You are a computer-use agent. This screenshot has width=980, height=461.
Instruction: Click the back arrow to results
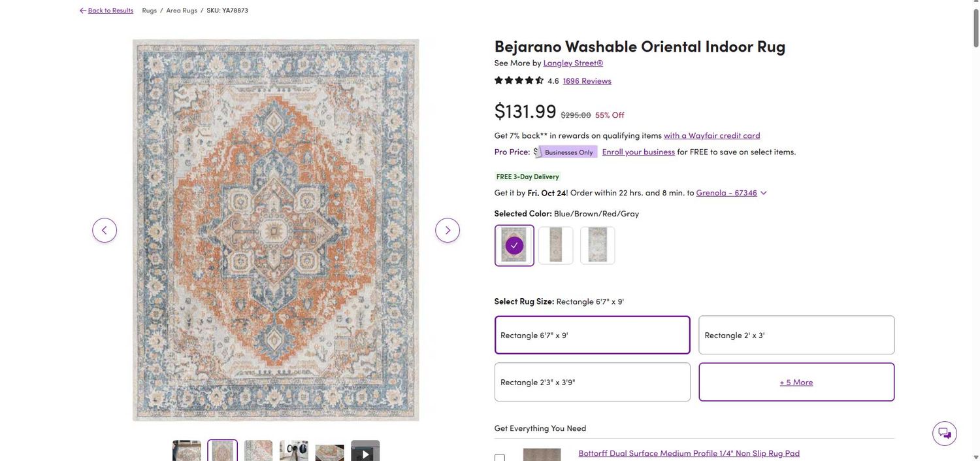click(83, 10)
